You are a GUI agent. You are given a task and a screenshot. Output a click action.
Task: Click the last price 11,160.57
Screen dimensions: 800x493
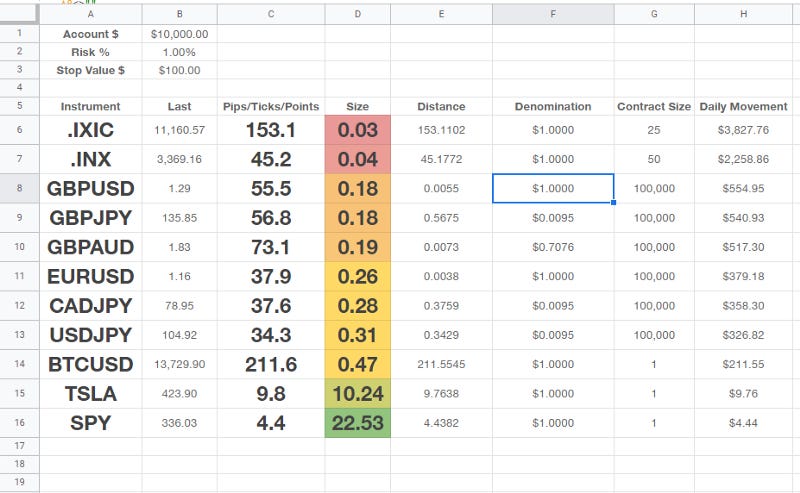180,130
